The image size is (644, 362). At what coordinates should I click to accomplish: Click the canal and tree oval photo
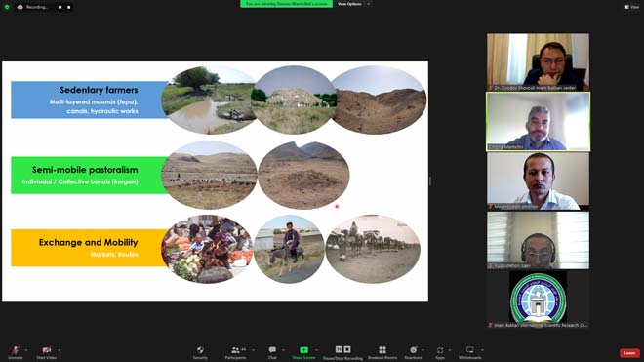pos(209,100)
